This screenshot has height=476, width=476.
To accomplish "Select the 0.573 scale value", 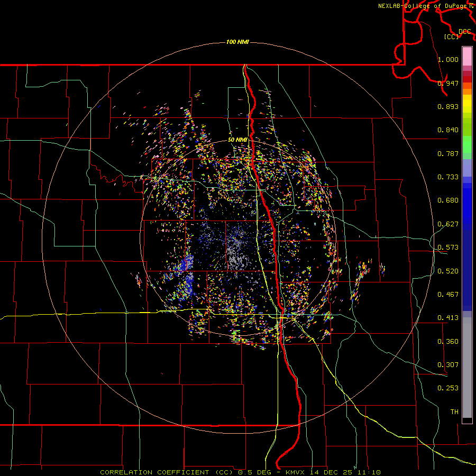I will (448, 248).
